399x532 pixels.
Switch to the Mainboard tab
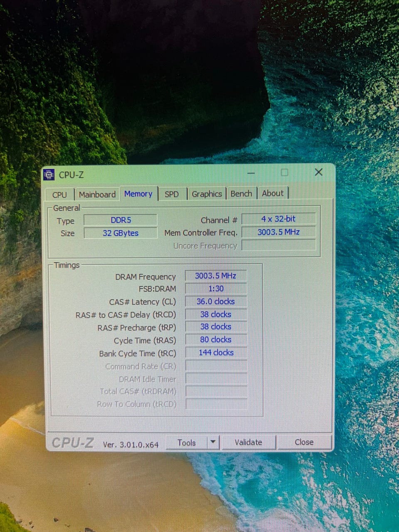coord(97,195)
